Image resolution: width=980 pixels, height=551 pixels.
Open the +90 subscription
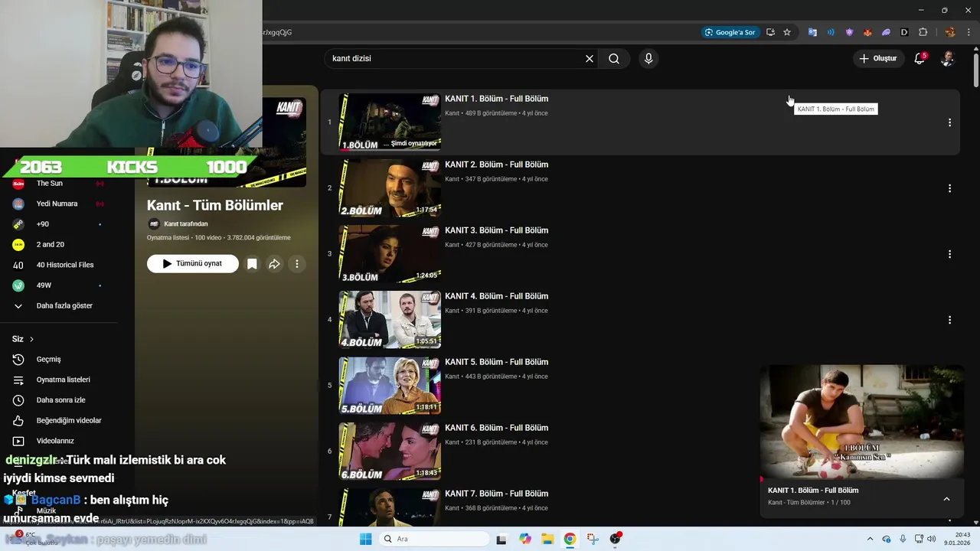[x=58, y=224]
